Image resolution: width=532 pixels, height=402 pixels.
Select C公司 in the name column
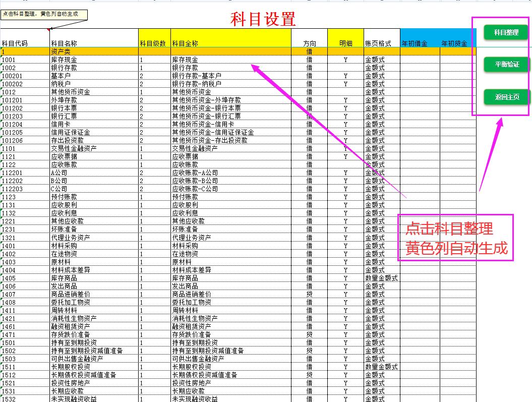tap(94, 189)
